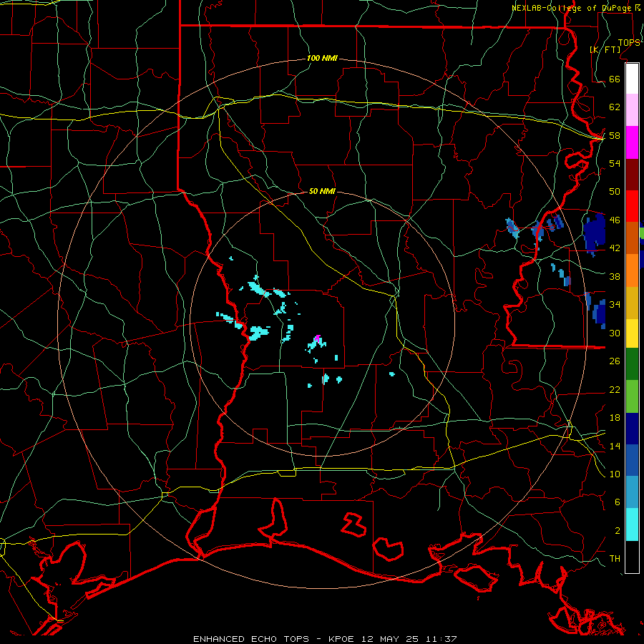
Task: Click the 2 legend value
Action: (618, 530)
